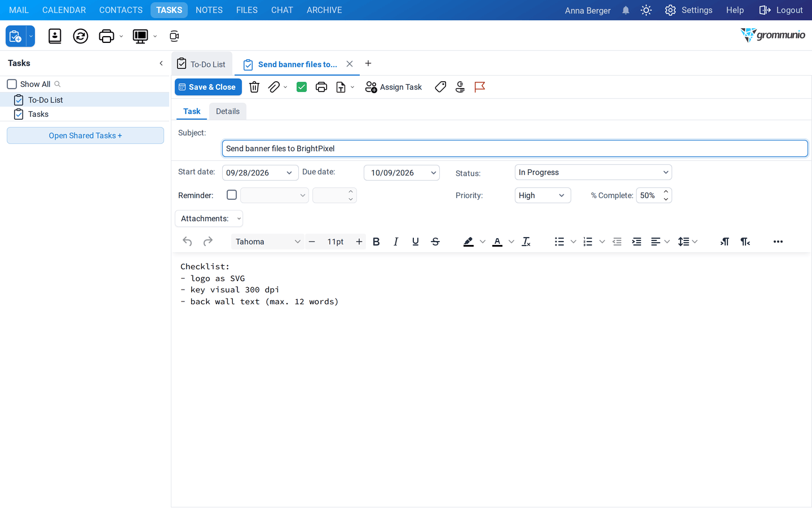Close the Send banner files tab
The image size is (812, 508).
[x=350, y=64]
